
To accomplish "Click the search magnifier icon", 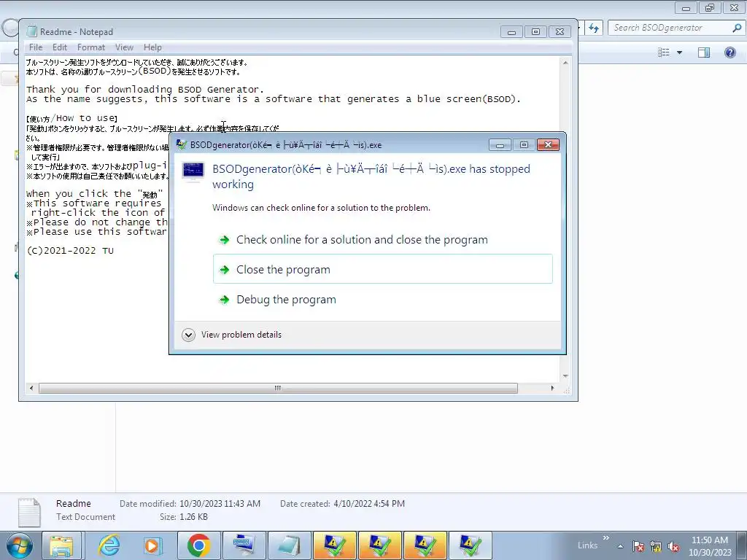I will click(737, 28).
